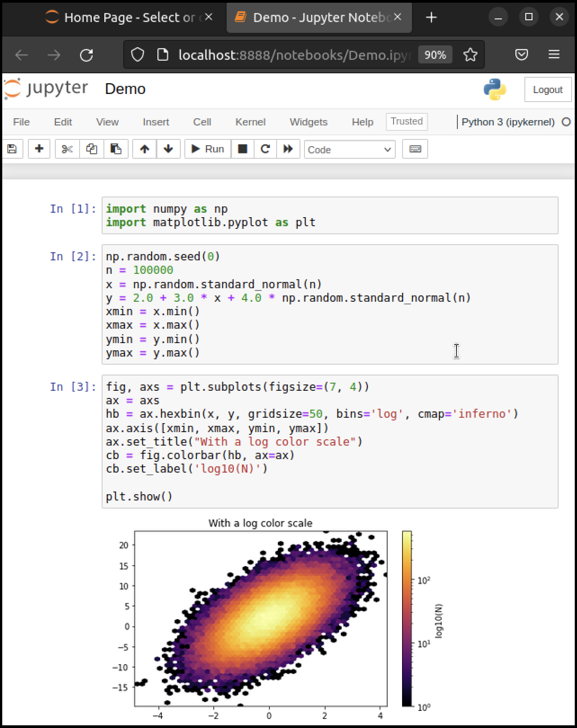This screenshot has height=728, width=577.
Task: Insert a new cell below with plus icon
Action: coord(39,149)
